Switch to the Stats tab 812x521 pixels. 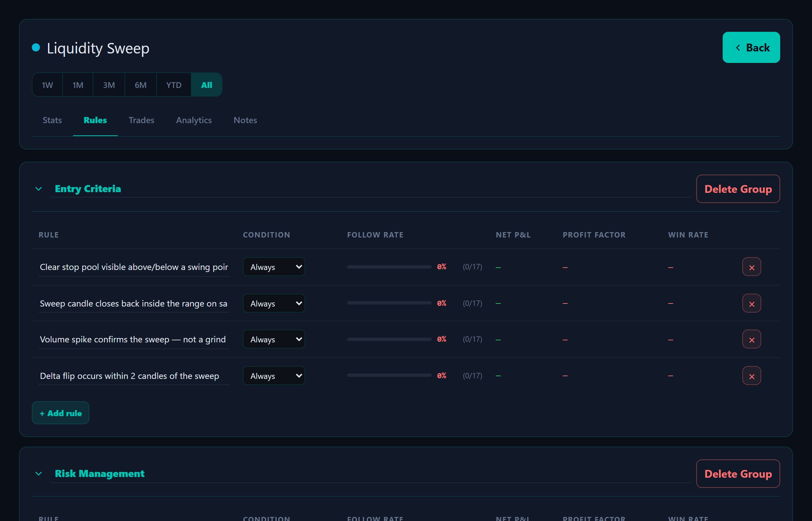tap(52, 120)
